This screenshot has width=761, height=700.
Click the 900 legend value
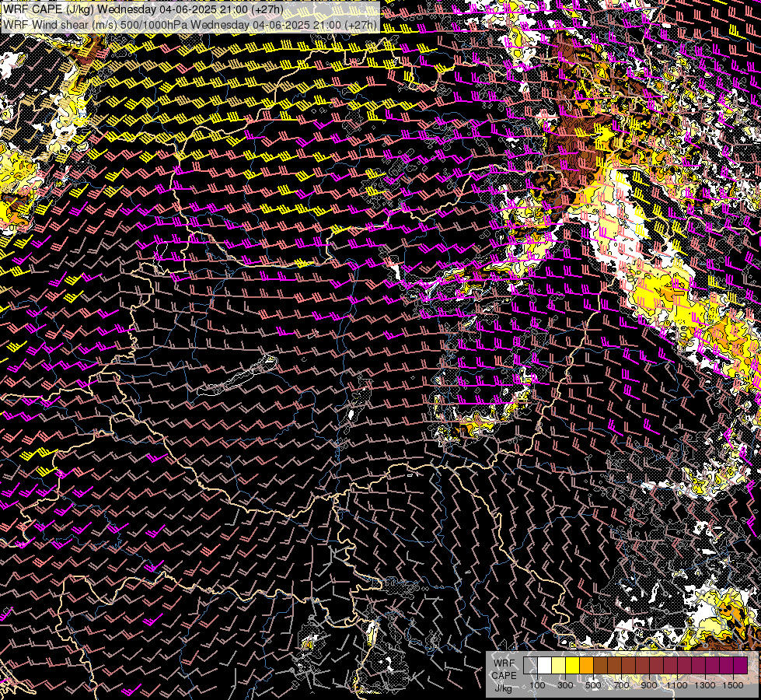(x=649, y=685)
